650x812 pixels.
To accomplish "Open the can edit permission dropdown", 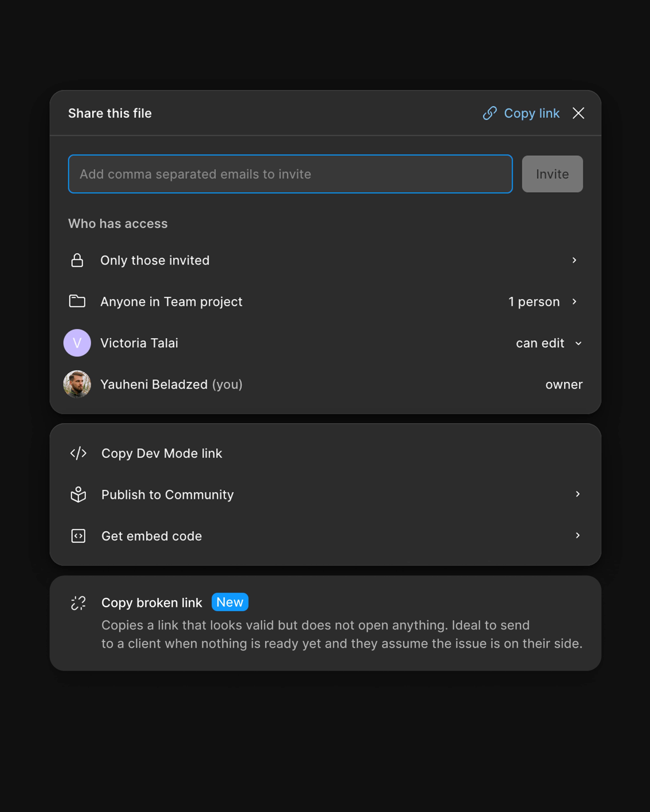I will click(x=549, y=343).
